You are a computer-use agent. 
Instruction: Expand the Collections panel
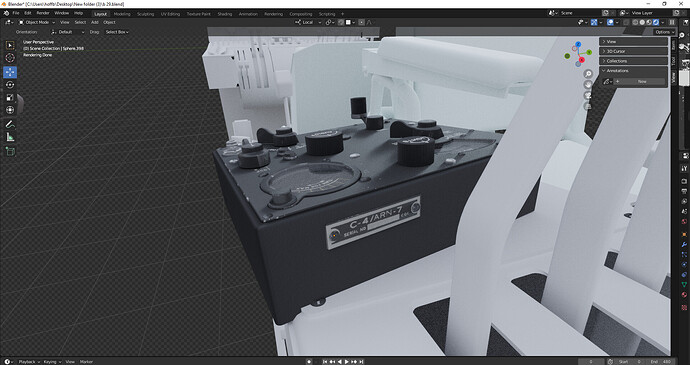point(633,61)
